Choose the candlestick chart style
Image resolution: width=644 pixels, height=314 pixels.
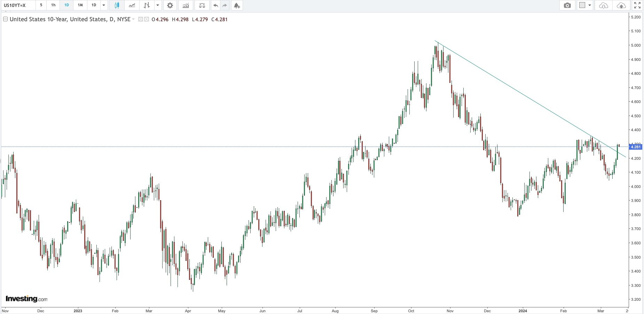117,5
